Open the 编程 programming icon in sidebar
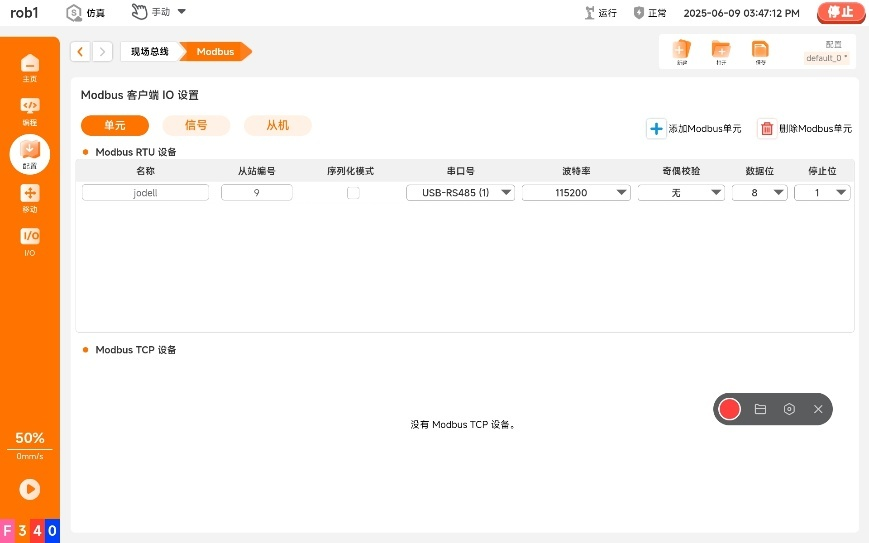The height and width of the screenshot is (543, 869). [30, 109]
